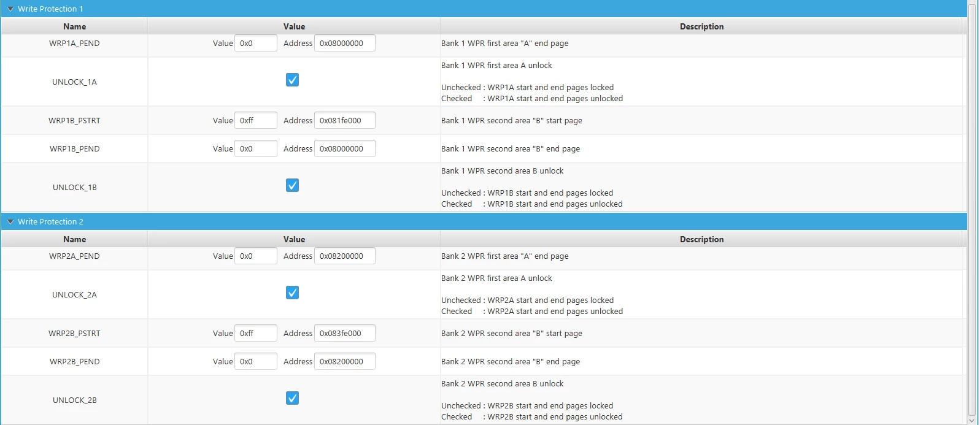Click Name column header in Write Protection 2

pos(74,239)
